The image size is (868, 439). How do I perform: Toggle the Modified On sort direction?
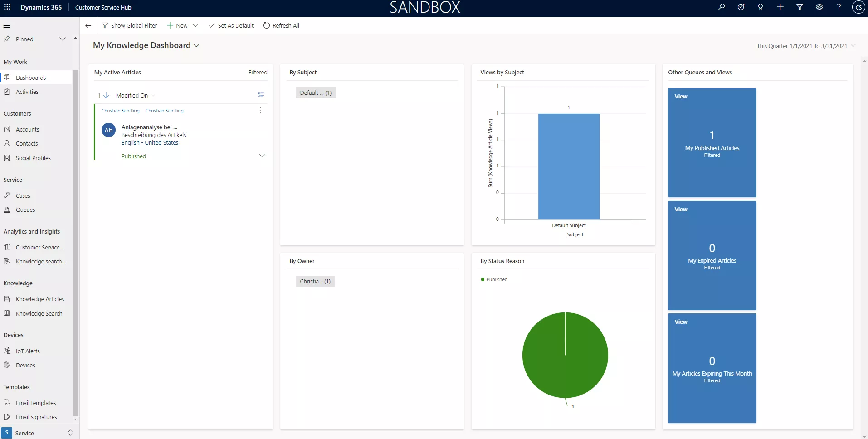pyautogui.click(x=105, y=95)
